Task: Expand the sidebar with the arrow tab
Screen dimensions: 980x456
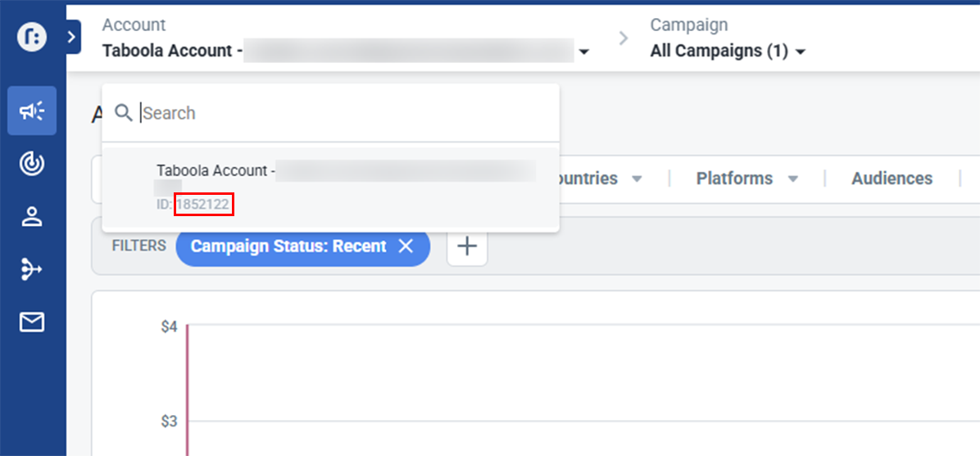Action: [71, 37]
